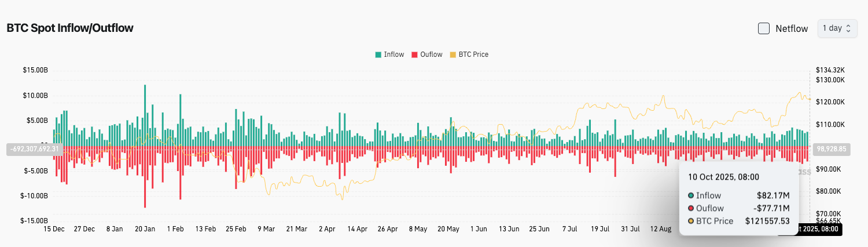Click the red Ouflow dot in tooltip
The image size is (868, 247).
[x=691, y=208]
